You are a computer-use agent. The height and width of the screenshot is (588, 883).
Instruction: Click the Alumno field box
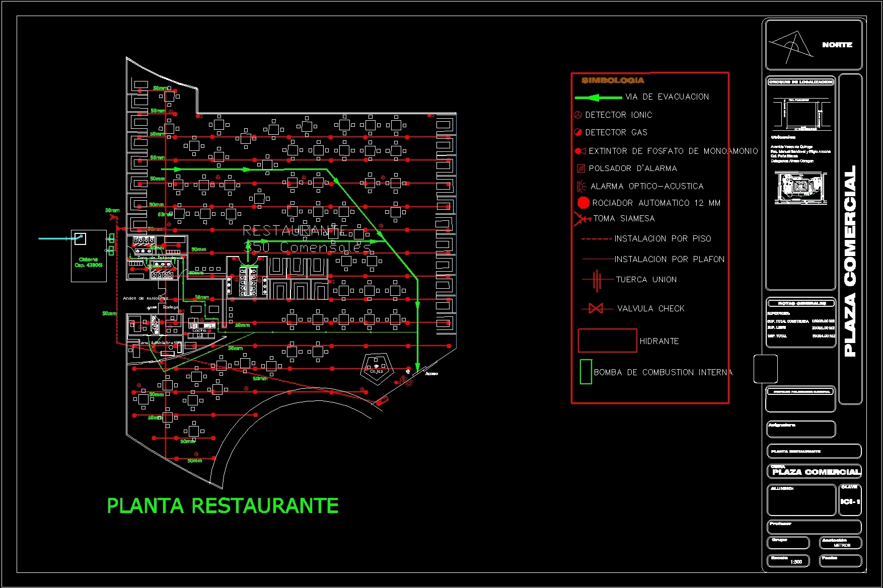[x=801, y=500]
